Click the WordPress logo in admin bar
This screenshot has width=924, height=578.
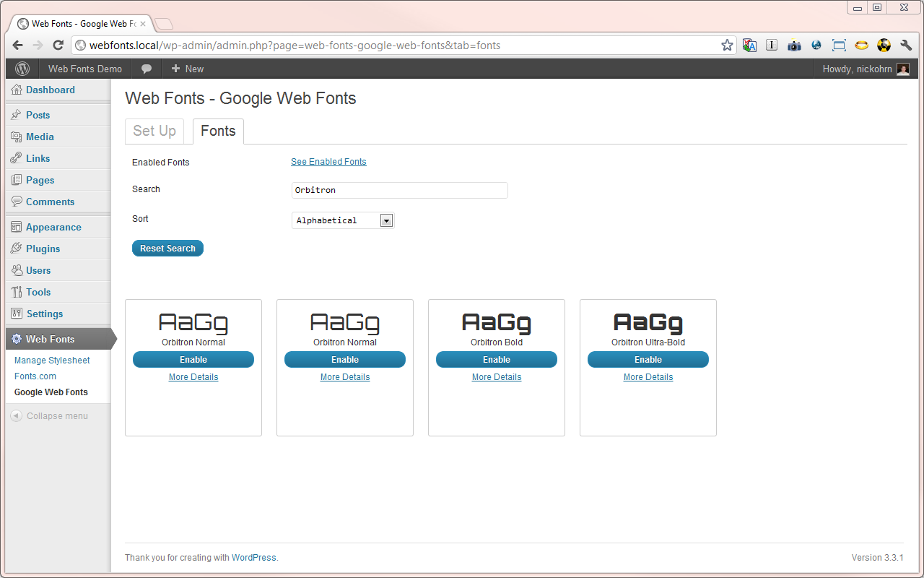pyautogui.click(x=22, y=69)
